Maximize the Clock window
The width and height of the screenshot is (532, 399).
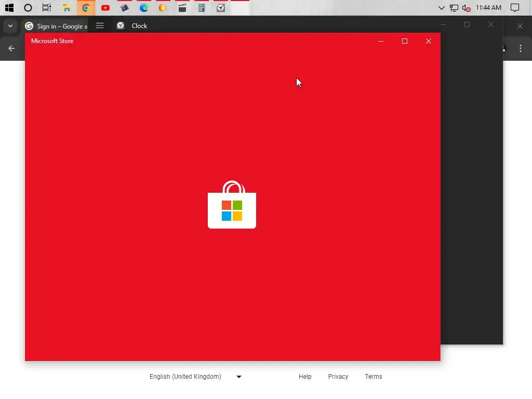click(x=467, y=24)
